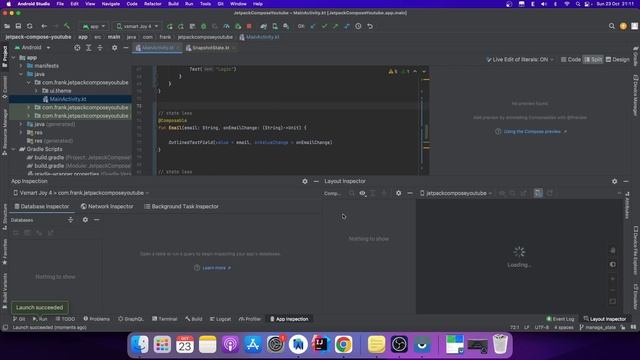The width and height of the screenshot is (640, 360).
Task: Switch editor to Code view mode
Action: [571, 60]
